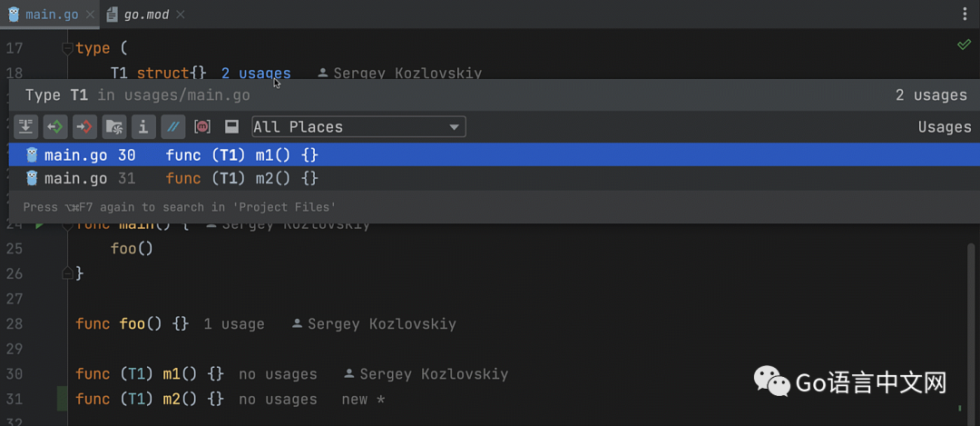
Task: Click the '2 usages' hint on T1
Action: click(x=256, y=74)
